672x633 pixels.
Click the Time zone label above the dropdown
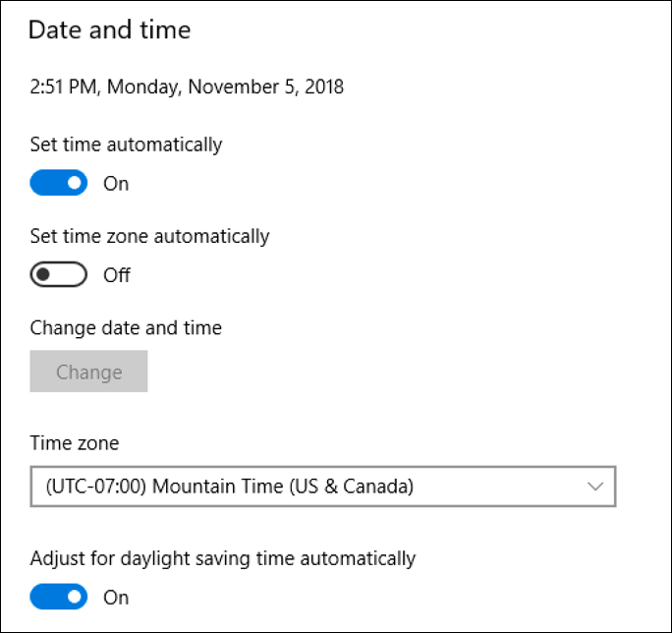75,443
